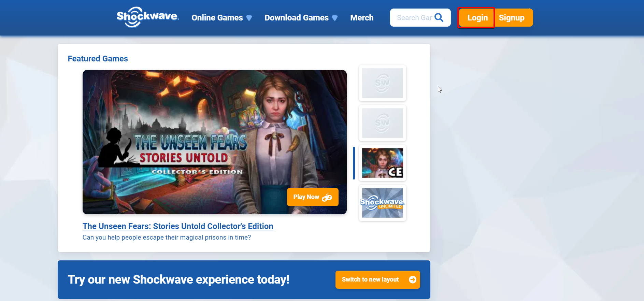Click the Featured Games heading
The image size is (644, 301).
coord(98,59)
